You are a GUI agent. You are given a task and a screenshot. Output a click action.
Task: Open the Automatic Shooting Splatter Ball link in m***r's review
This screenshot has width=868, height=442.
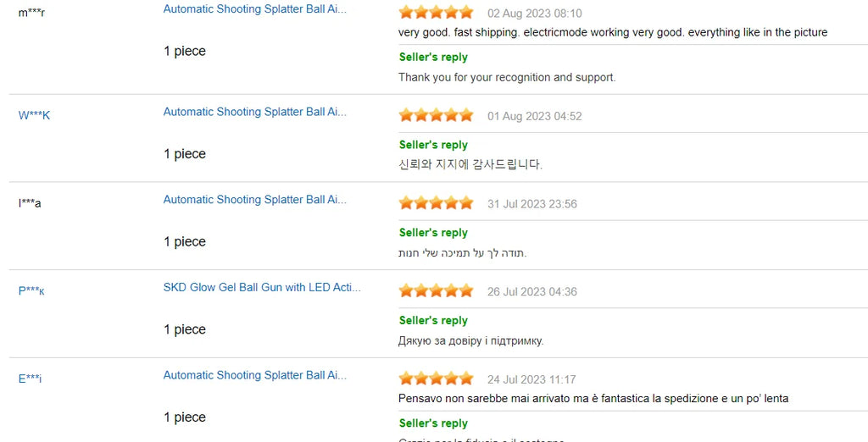254,9
